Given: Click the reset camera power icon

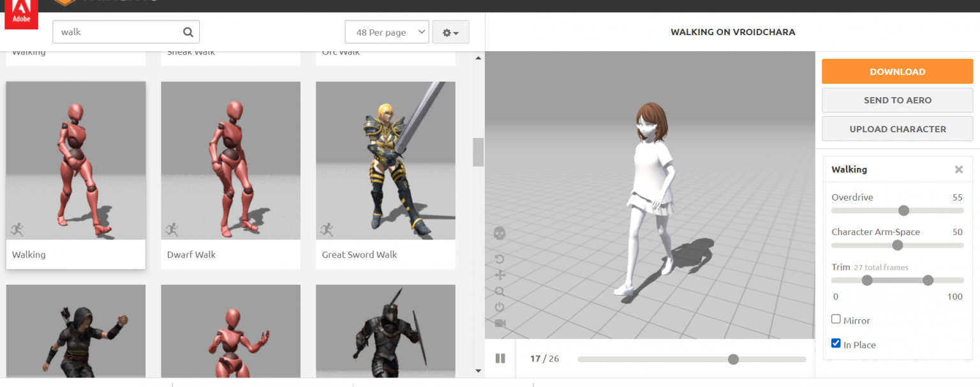Looking at the screenshot, I should (x=500, y=307).
